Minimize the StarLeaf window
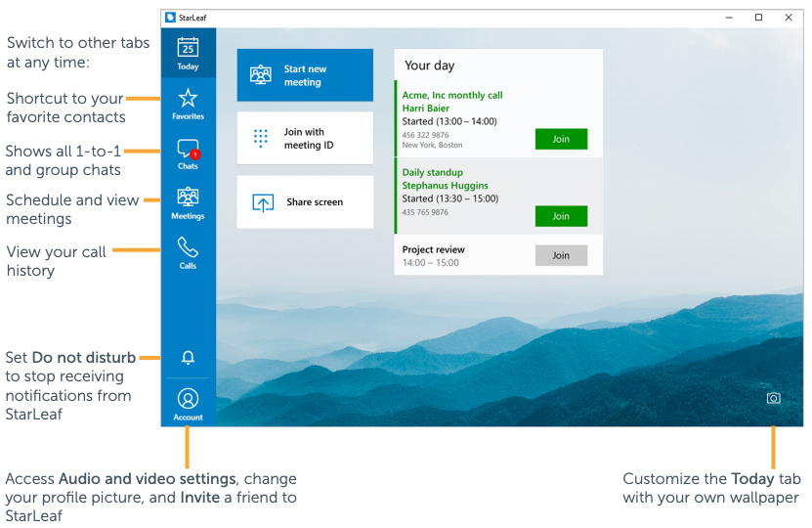812x528 pixels. (729, 18)
